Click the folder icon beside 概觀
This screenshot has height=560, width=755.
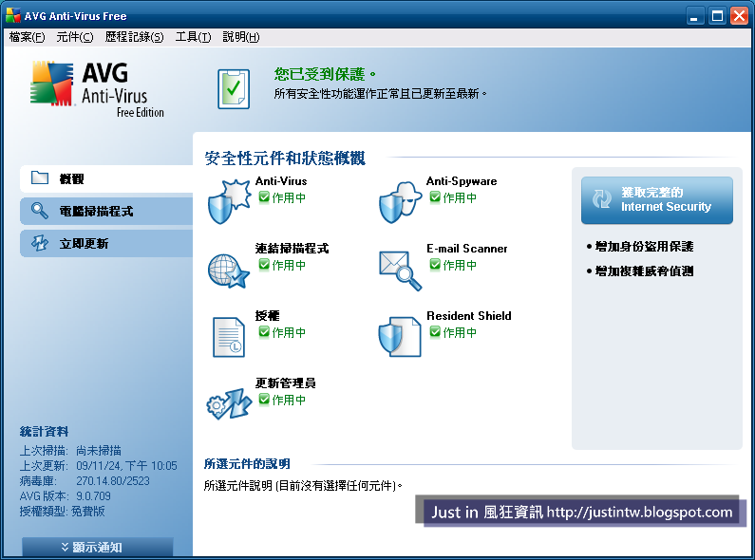click(x=40, y=178)
